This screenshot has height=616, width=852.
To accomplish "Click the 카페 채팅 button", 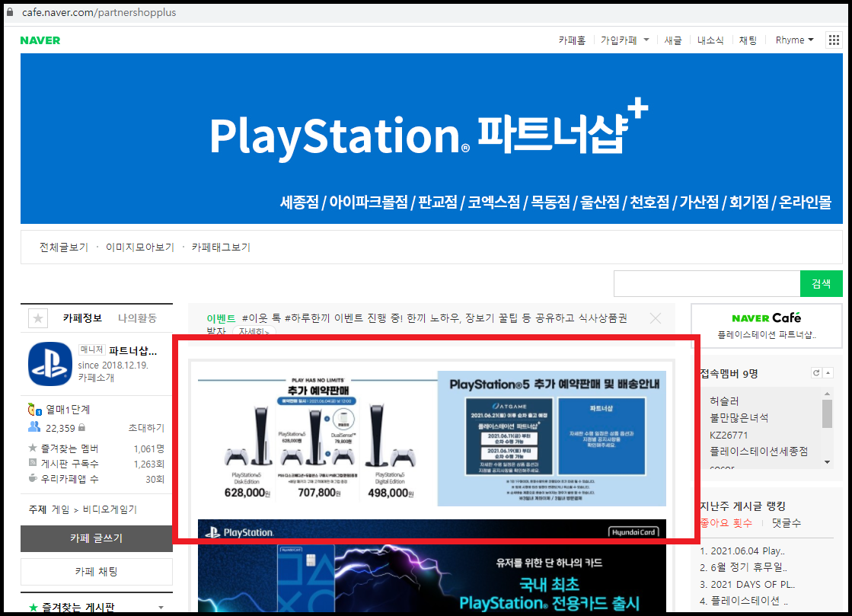I will click(x=96, y=572).
